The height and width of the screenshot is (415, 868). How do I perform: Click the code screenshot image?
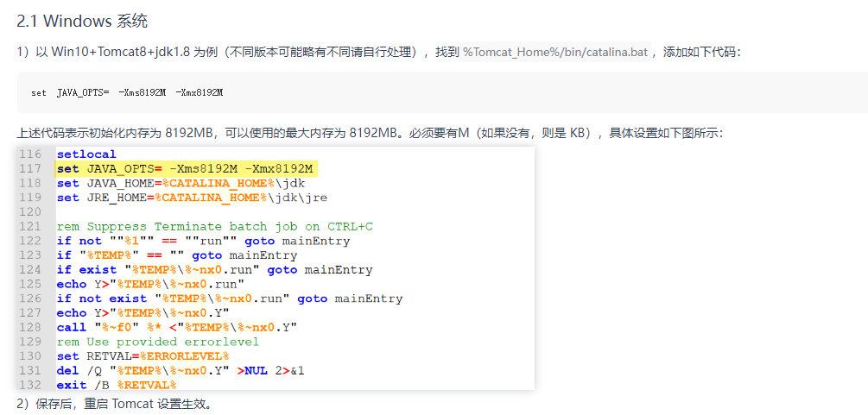[x=276, y=268]
